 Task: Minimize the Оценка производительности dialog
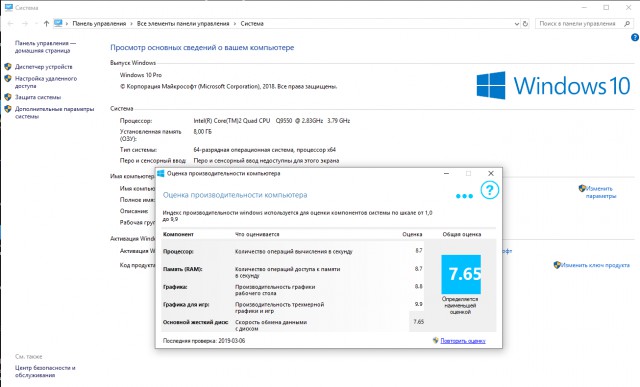click(446, 173)
